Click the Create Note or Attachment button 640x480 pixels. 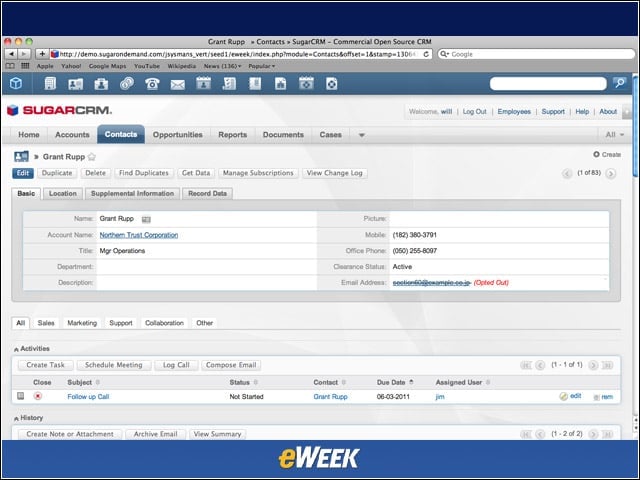70,434
